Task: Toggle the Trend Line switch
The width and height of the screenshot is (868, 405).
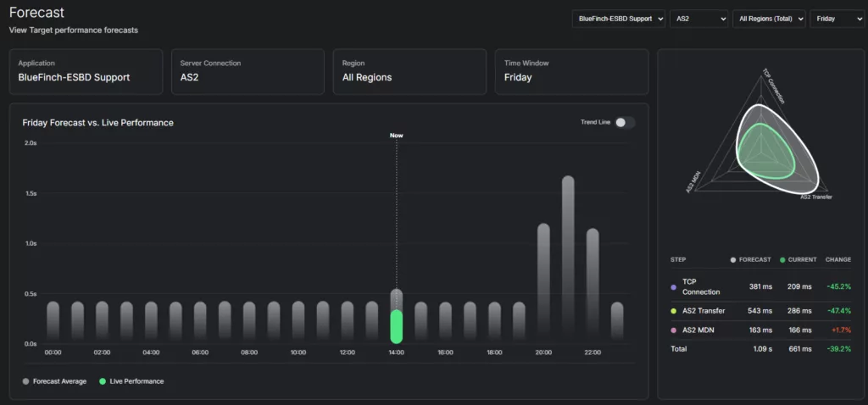Action: click(625, 123)
